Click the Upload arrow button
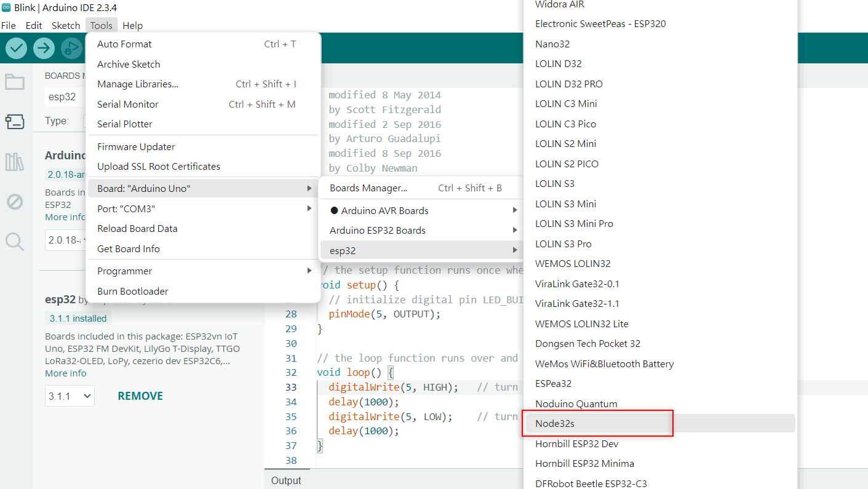 click(x=44, y=48)
